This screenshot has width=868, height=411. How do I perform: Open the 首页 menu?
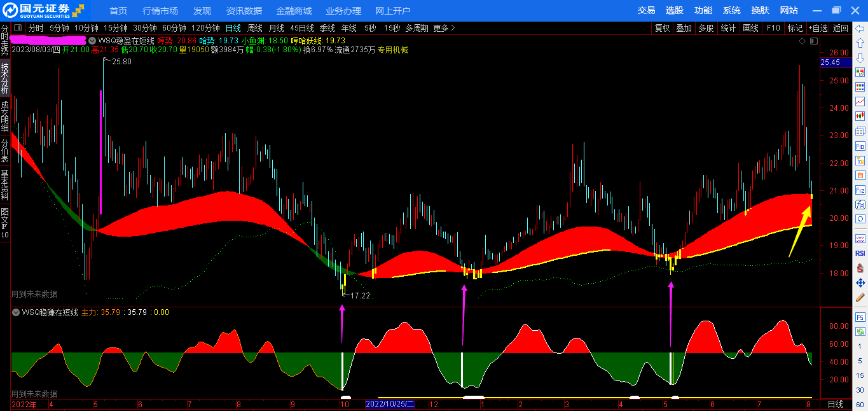pos(118,11)
